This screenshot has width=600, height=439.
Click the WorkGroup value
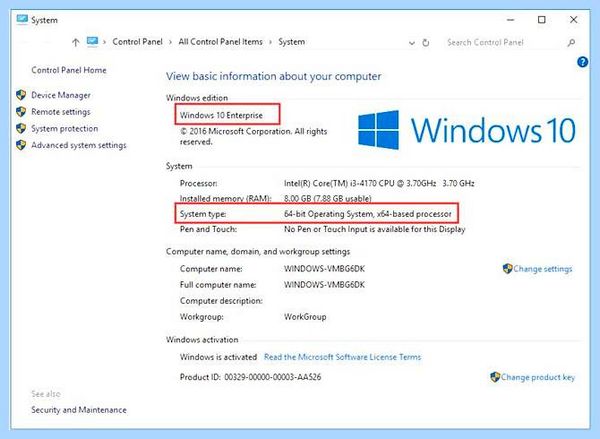click(x=305, y=317)
